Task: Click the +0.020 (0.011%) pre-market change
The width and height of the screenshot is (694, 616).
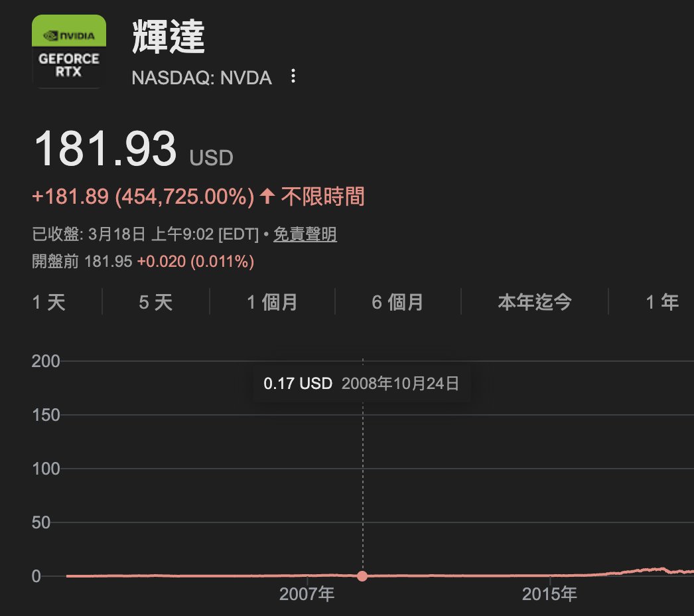Action: pos(196,262)
